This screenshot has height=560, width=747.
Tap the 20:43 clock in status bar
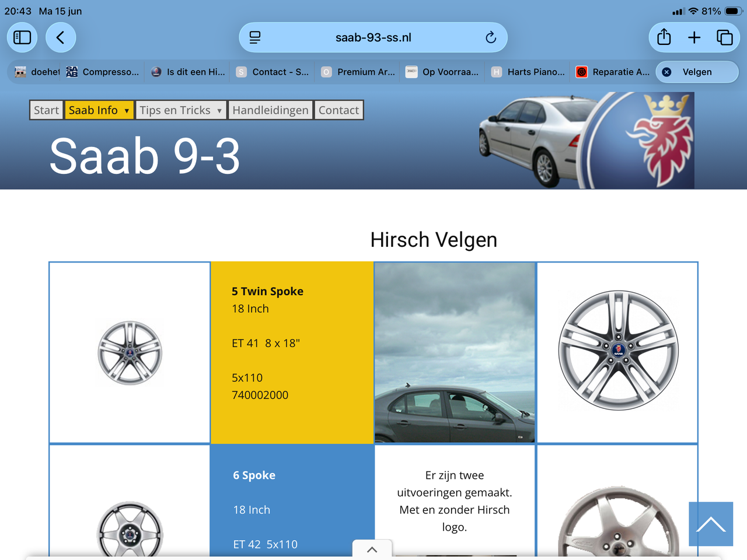(18, 11)
